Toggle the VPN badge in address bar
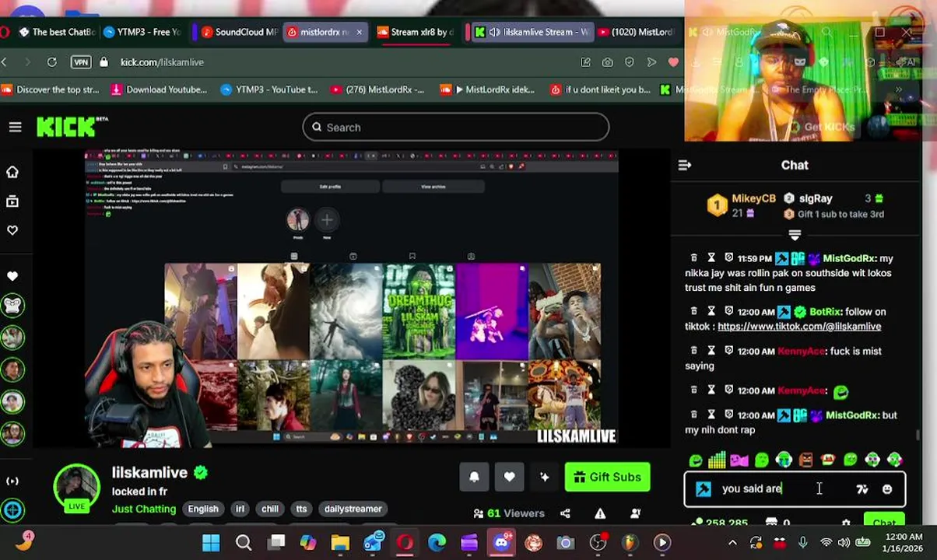 click(81, 62)
